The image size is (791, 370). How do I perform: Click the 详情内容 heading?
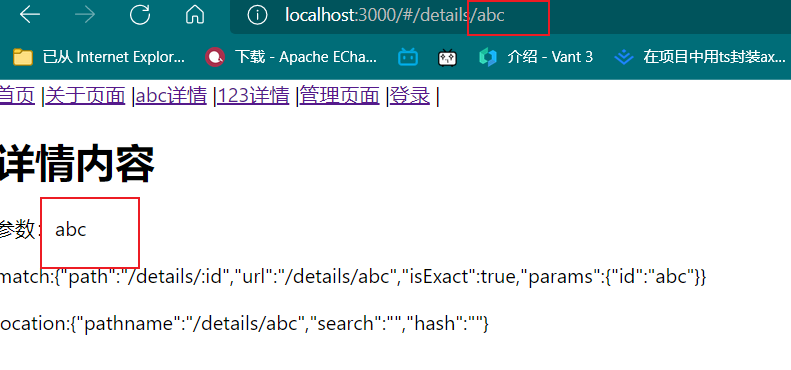coord(77,163)
